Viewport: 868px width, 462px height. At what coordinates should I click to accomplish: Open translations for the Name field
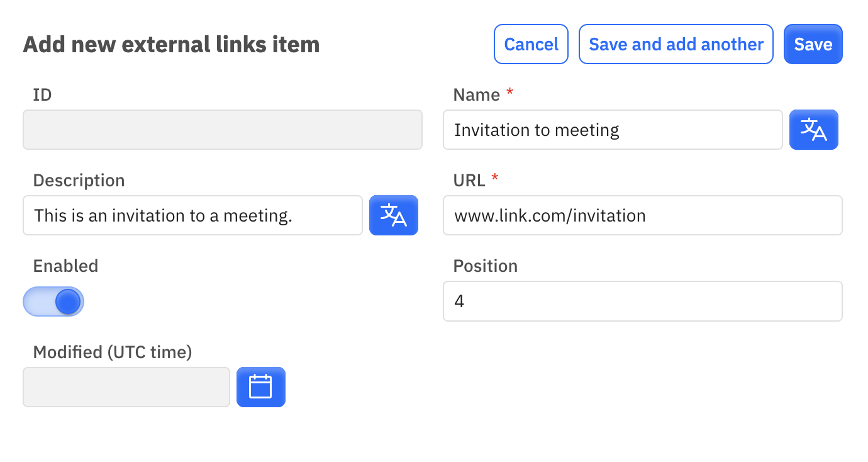click(813, 130)
